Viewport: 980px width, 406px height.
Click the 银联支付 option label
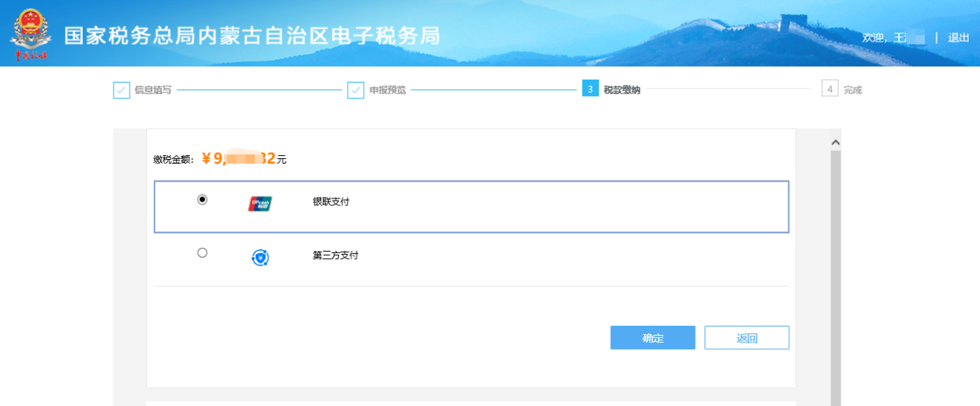[331, 202]
